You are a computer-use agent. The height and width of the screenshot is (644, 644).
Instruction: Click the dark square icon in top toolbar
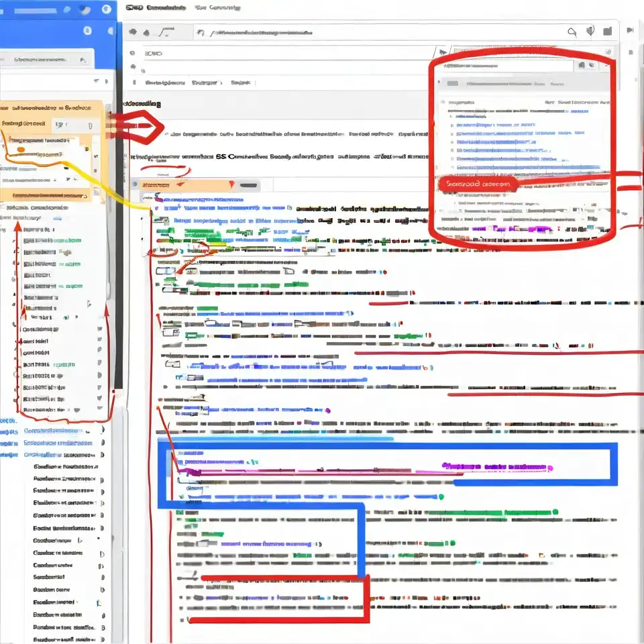(x=608, y=31)
